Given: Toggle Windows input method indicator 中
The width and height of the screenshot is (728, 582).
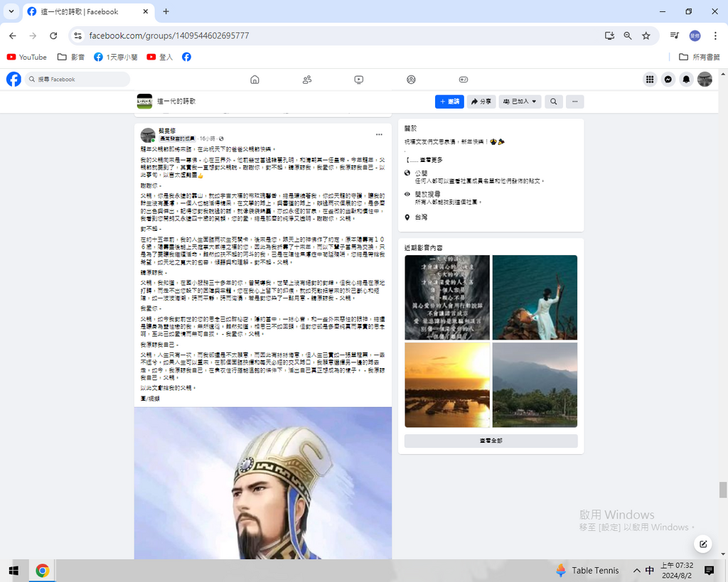Looking at the screenshot, I should [x=650, y=571].
